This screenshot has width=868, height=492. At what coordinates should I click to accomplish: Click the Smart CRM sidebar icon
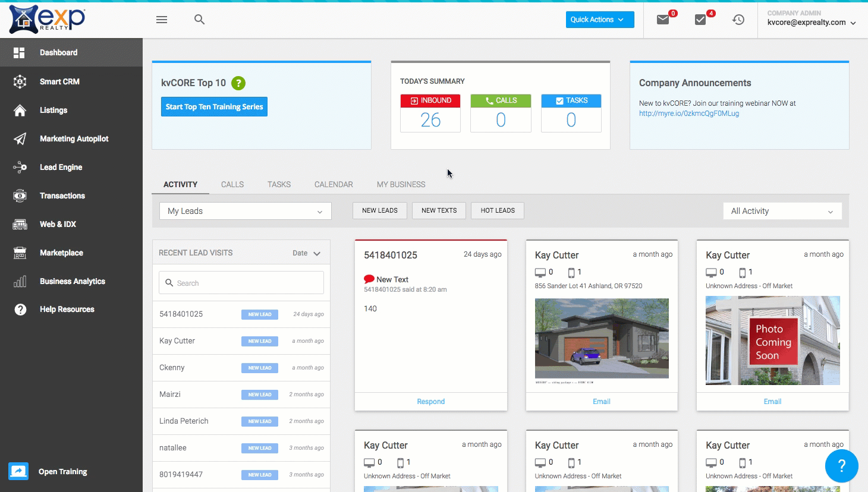point(20,81)
